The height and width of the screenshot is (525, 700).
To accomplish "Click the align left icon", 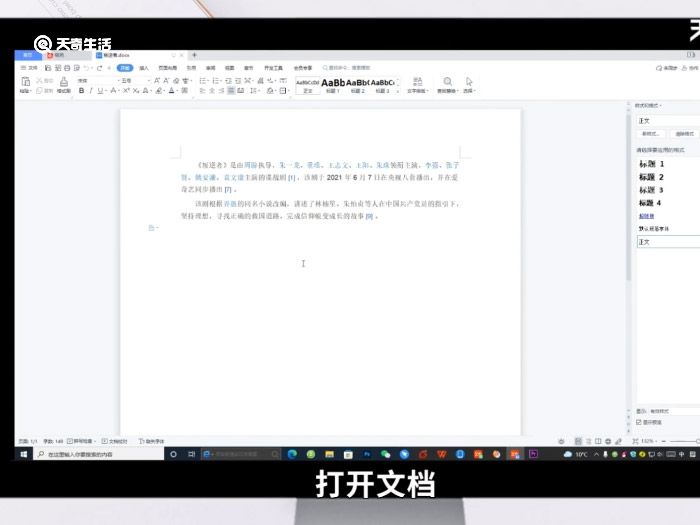I will (203, 91).
